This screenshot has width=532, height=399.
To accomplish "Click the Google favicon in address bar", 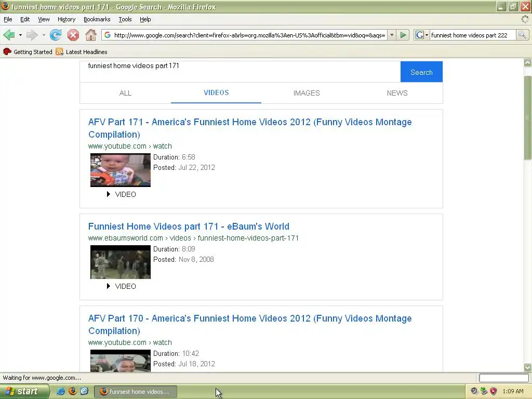I will (107, 35).
